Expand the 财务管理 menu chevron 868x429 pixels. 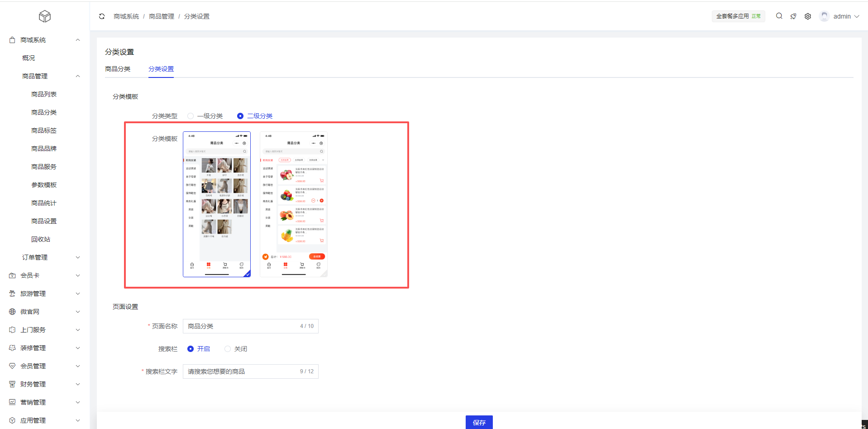78,384
